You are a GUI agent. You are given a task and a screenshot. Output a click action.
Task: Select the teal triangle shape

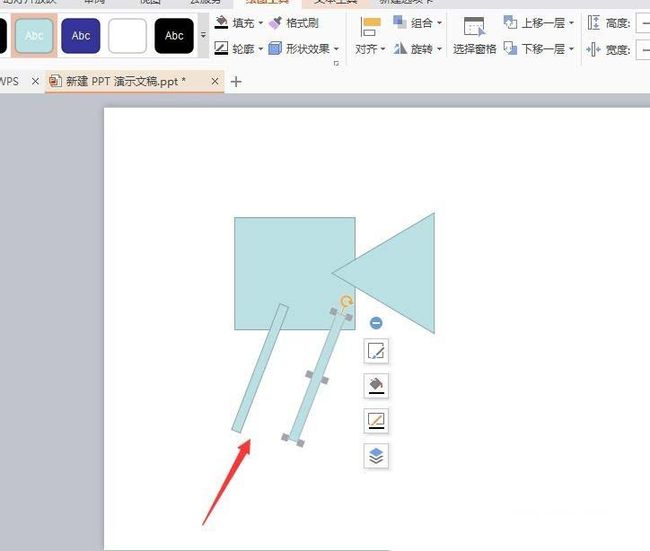[x=402, y=274]
